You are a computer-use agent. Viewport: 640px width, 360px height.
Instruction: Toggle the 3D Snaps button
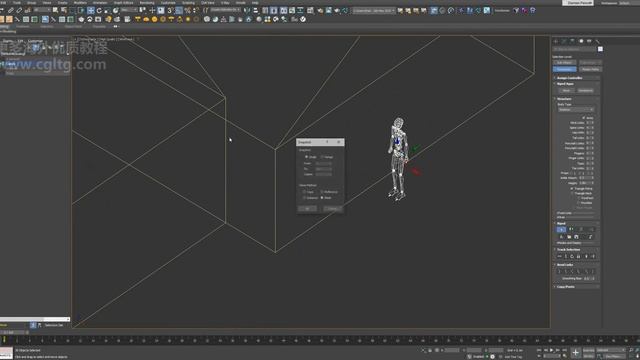coord(170,10)
